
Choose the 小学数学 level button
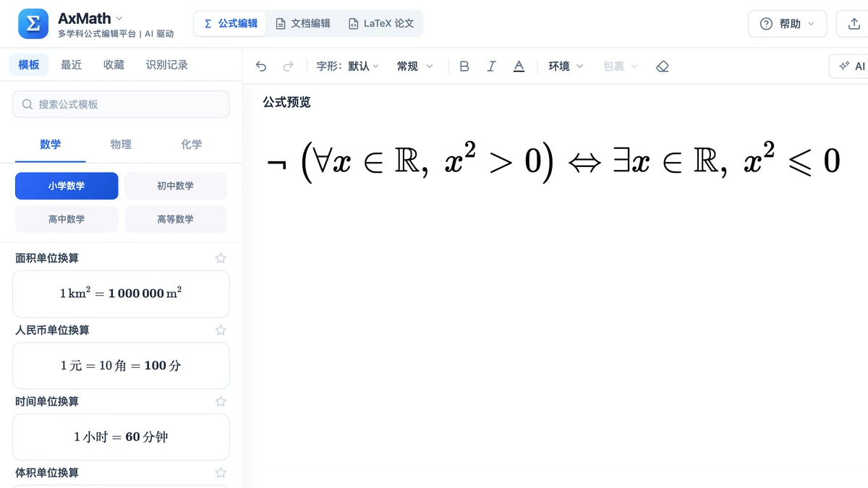pos(67,186)
